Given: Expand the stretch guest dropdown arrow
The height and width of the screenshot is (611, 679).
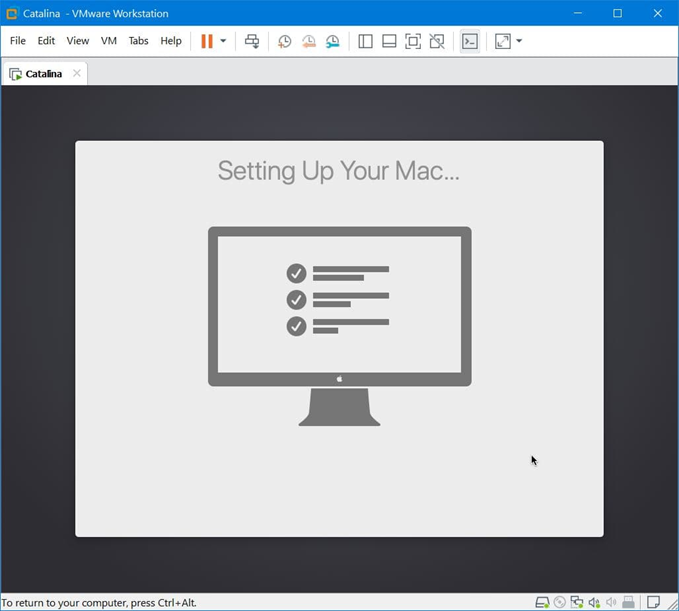Looking at the screenshot, I should tap(519, 41).
